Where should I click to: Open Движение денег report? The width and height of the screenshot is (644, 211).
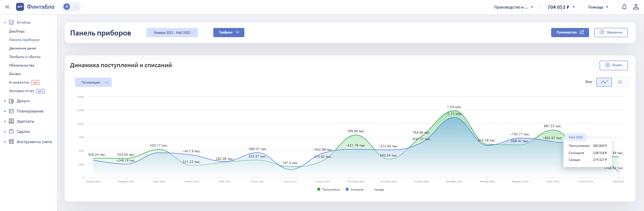[x=23, y=48]
